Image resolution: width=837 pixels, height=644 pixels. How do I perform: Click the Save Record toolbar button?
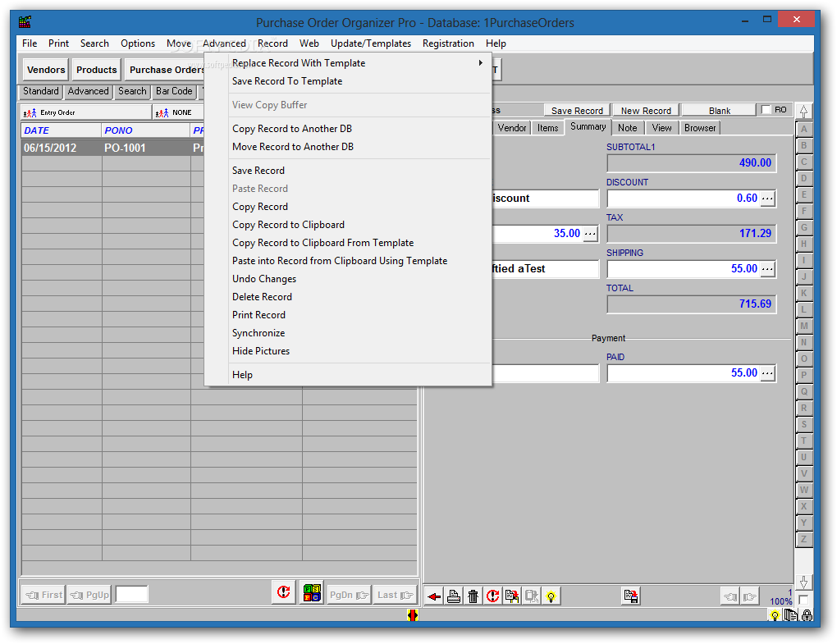click(577, 111)
